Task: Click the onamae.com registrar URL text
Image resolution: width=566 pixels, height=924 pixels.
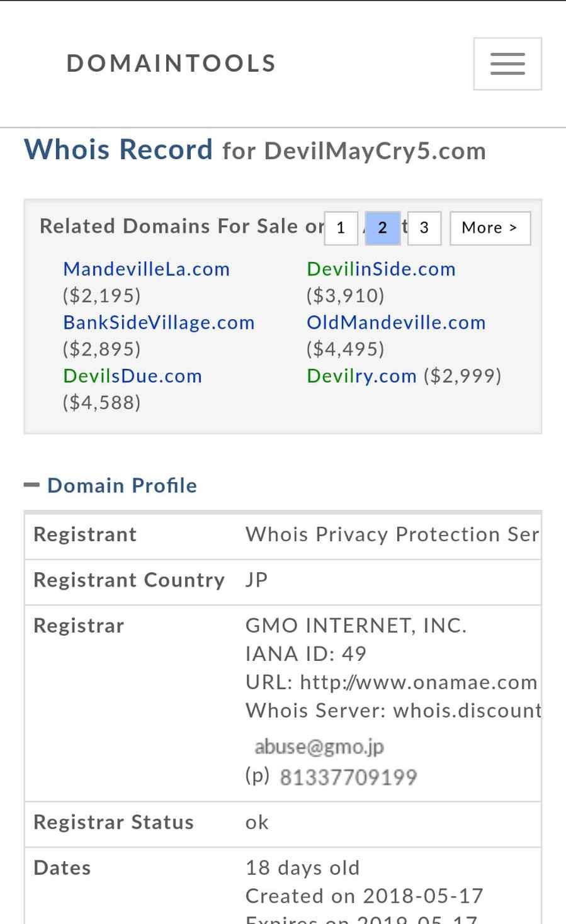Action: tap(418, 682)
